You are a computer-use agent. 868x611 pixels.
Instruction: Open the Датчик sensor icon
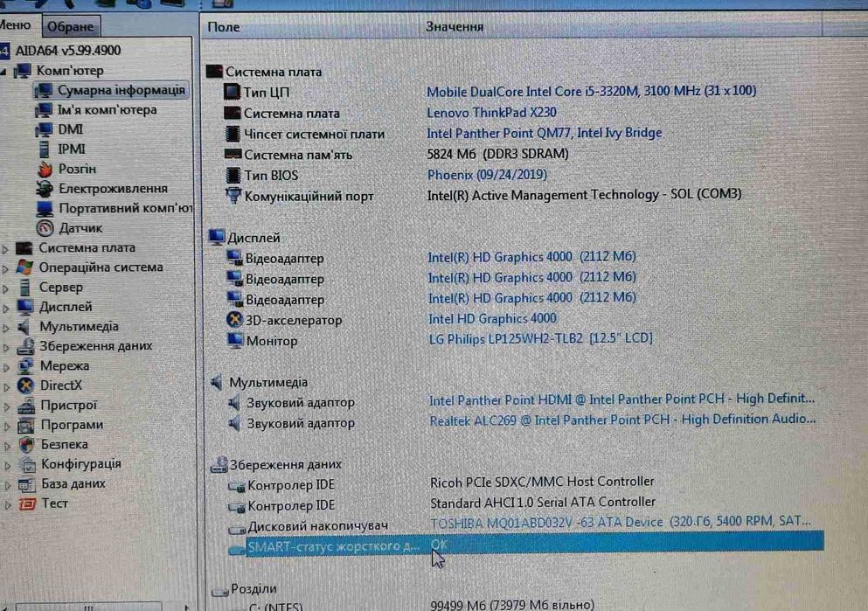45,228
